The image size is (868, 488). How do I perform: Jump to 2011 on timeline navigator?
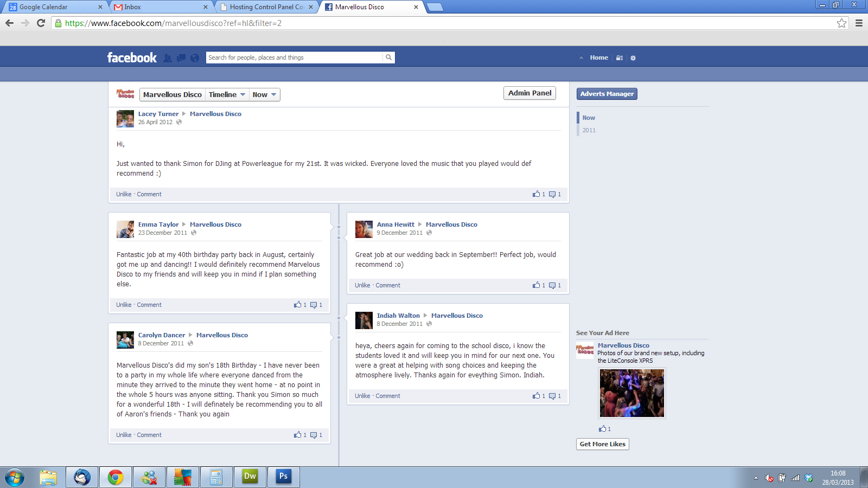(x=589, y=130)
